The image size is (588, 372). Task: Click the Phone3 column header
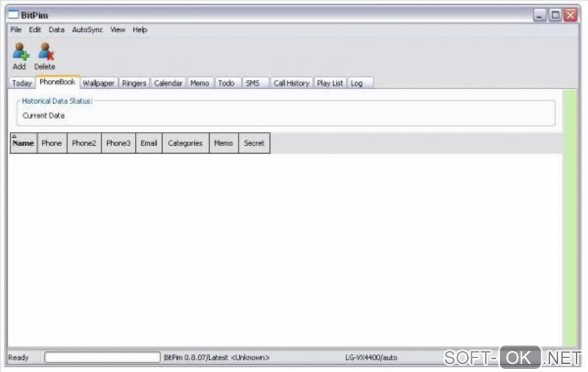pyautogui.click(x=119, y=143)
